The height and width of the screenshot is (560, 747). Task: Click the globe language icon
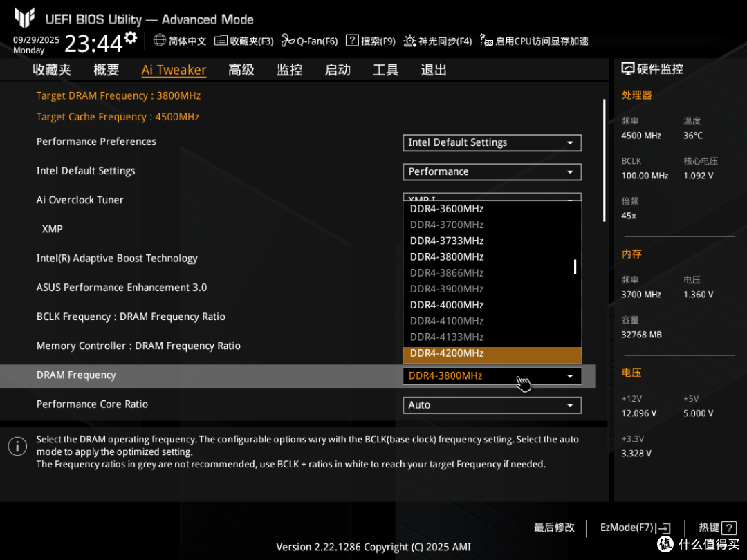160,41
